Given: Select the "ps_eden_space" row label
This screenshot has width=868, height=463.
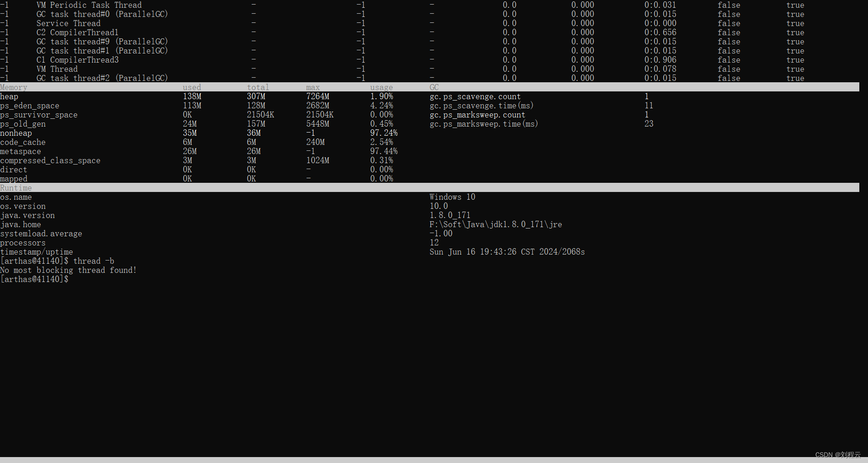Looking at the screenshot, I should point(30,106).
